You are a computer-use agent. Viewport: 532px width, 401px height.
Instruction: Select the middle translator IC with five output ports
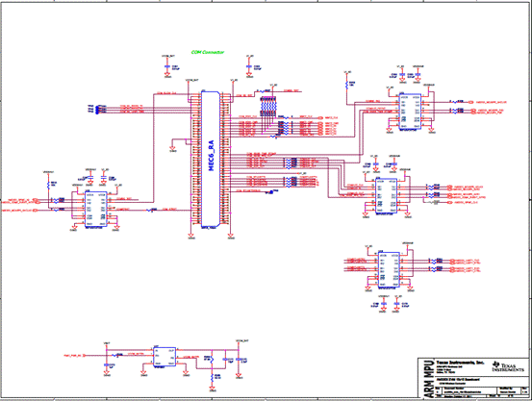386,196
